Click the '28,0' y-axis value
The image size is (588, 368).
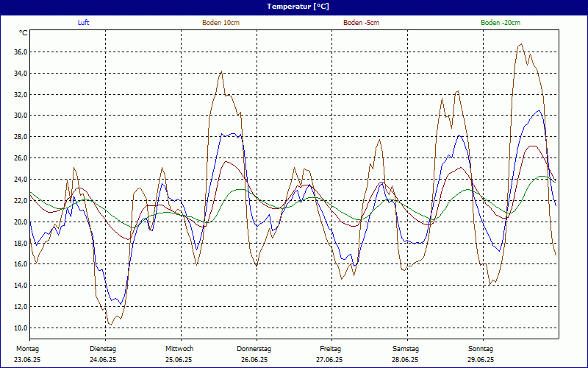pos(21,137)
